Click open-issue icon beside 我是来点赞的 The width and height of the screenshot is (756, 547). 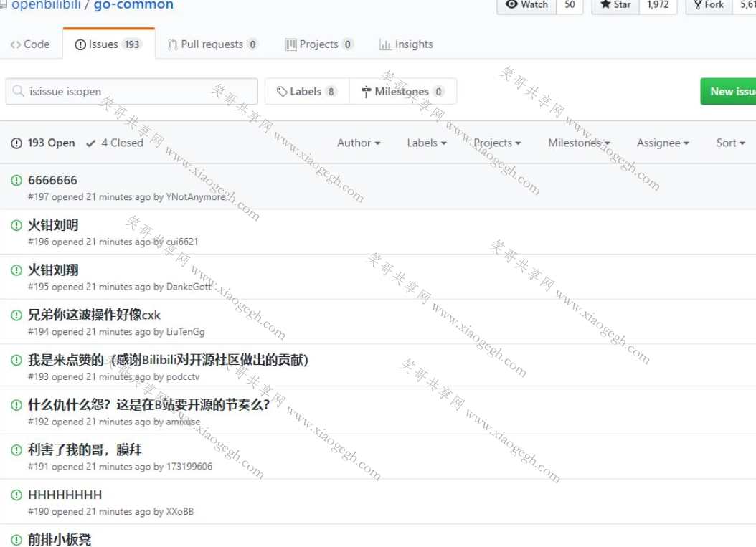click(x=16, y=360)
